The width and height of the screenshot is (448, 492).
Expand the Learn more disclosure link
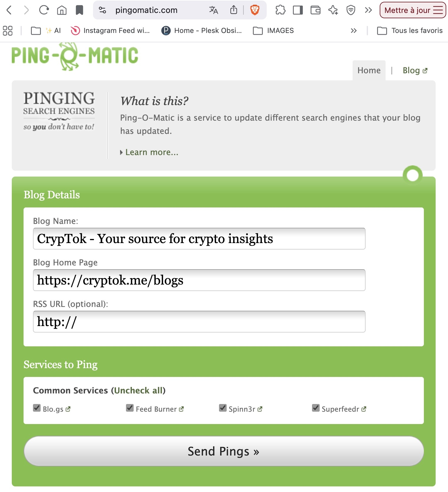coord(151,152)
